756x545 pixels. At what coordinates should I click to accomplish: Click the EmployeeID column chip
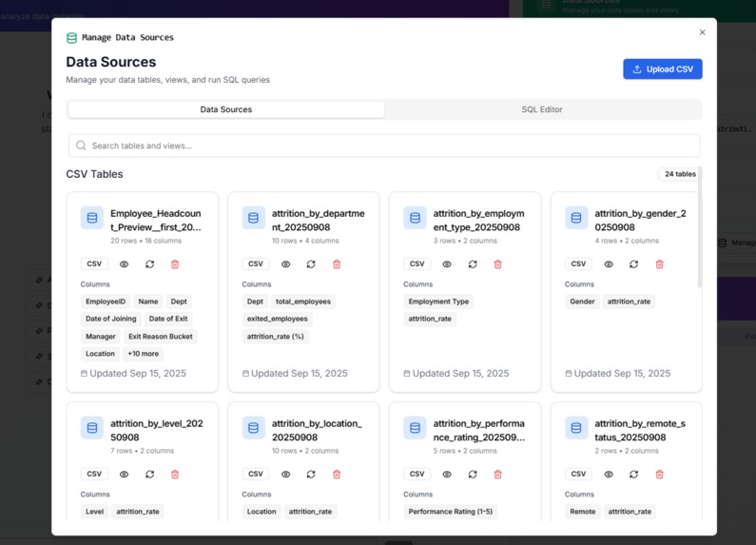click(106, 302)
